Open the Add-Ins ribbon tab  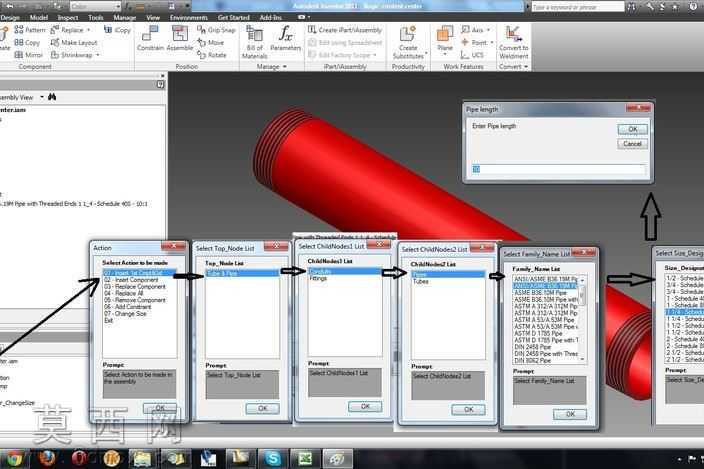tap(271, 18)
